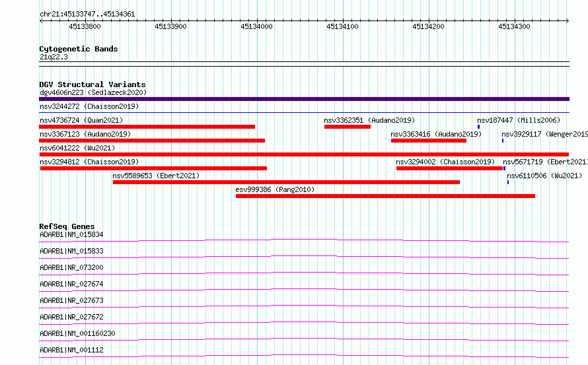Click ruler tick label 45133800

pos(85,26)
